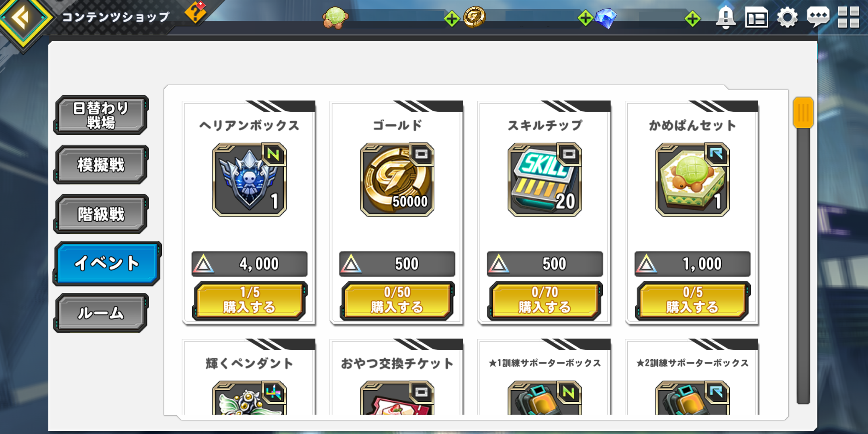Switch to the 日替わり戦場 tab
This screenshot has height=434, width=868.
tap(101, 115)
